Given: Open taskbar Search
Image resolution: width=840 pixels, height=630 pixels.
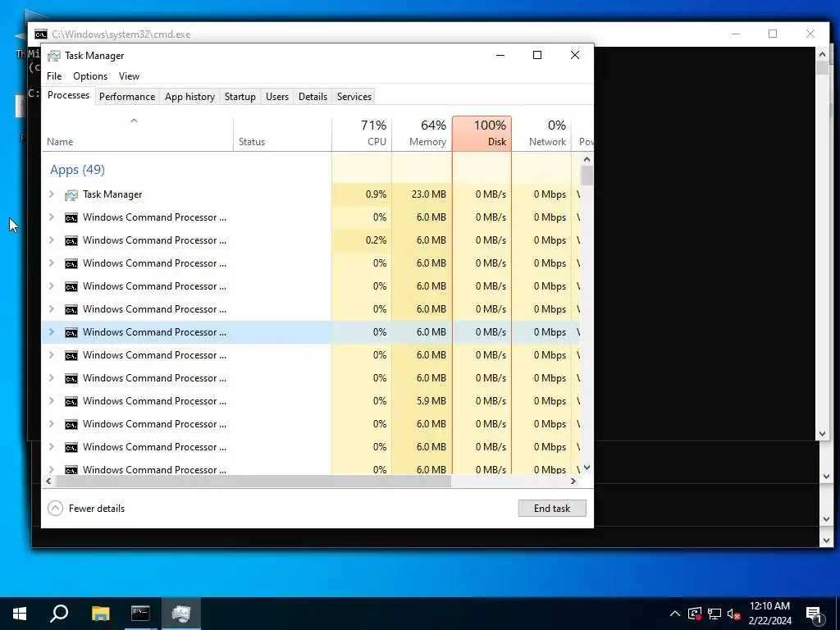Looking at the screenshot, I should [59, 614].
